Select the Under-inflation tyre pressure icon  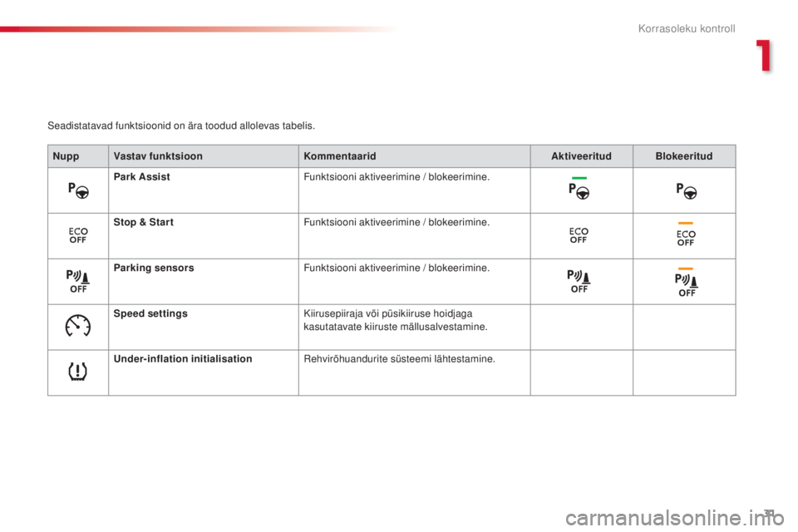[77, 372]
